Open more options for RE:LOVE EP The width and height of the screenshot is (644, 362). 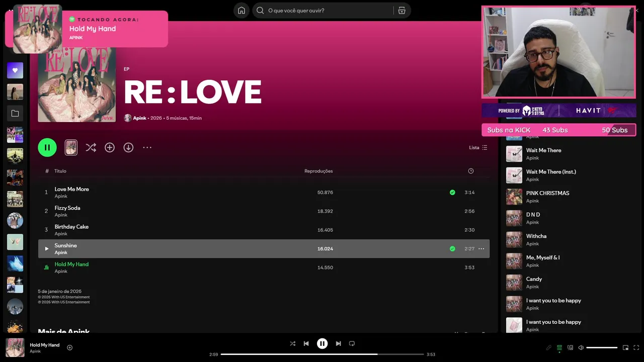147,147
